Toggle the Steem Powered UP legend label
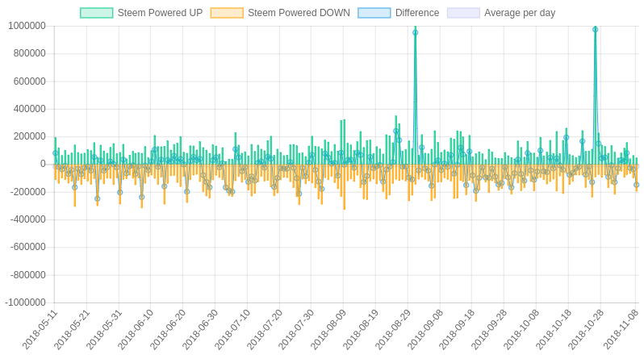The width and height of the screenshot is (644, 363). coord(160,13)
